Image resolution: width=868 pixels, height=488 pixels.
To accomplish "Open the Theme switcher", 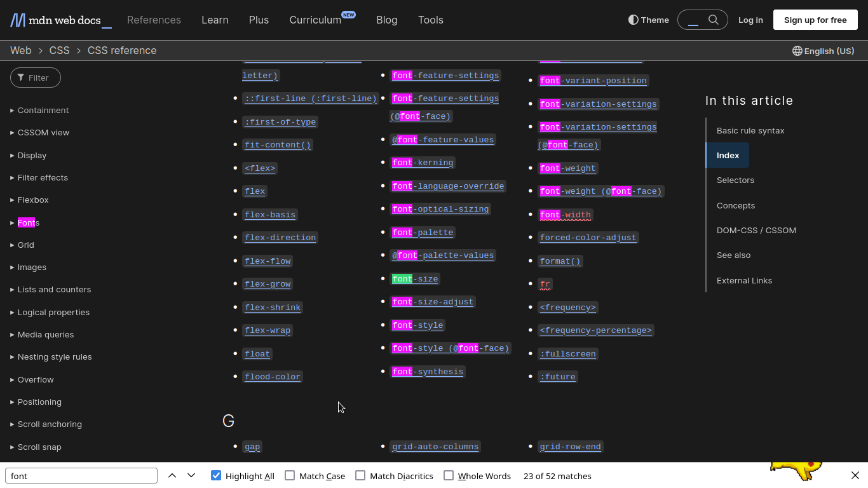I will click(648, 20).
